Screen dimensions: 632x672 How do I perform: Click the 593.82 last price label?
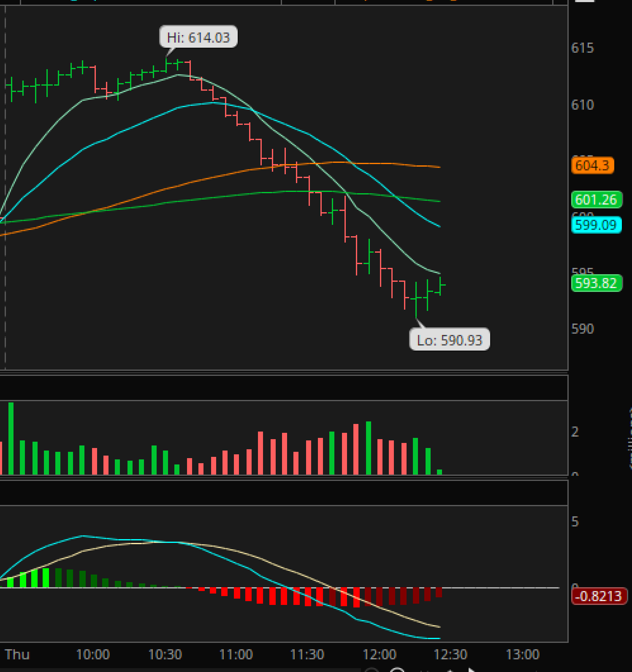pyautogui.click(x=596, y=283)
